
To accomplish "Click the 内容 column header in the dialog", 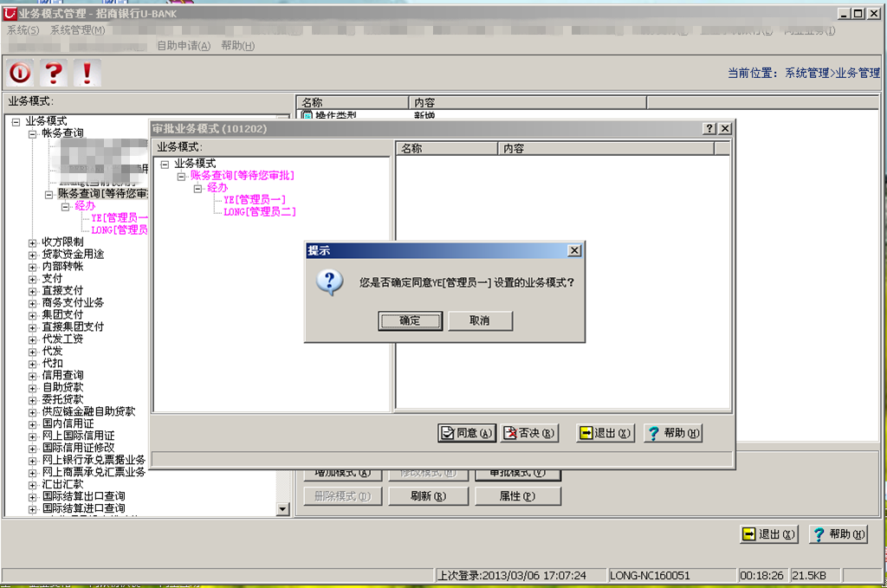I will coord(605,149).
